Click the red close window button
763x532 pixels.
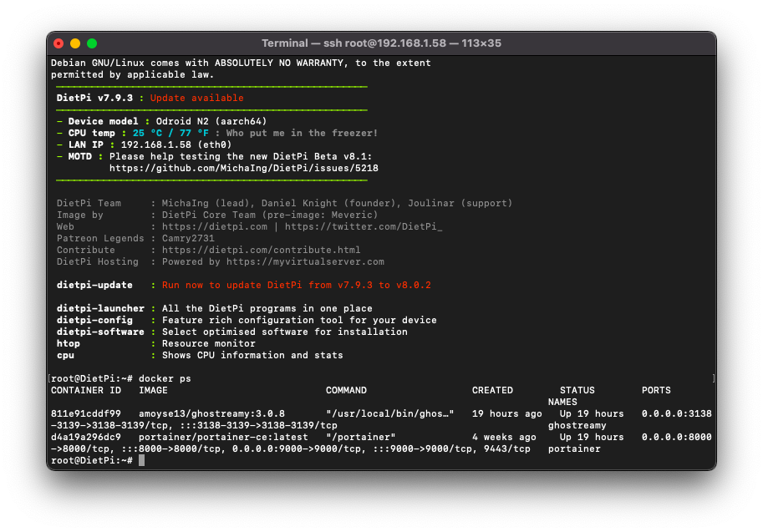[x=58, y=43]
